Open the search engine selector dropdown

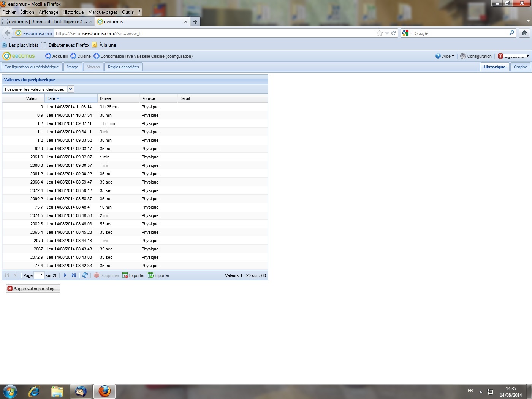tap(407, 33)
